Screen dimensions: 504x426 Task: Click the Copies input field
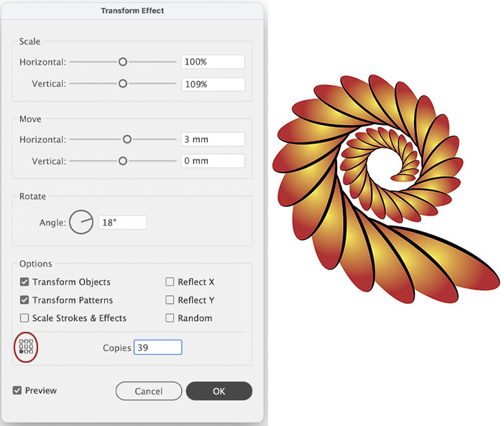click(157, 348)
